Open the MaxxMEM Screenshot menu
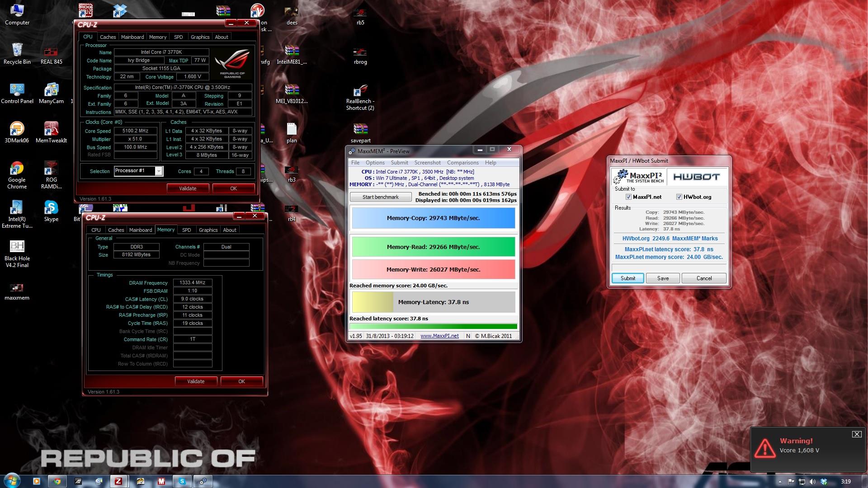 pyautogui.click(x=427, y=163)
